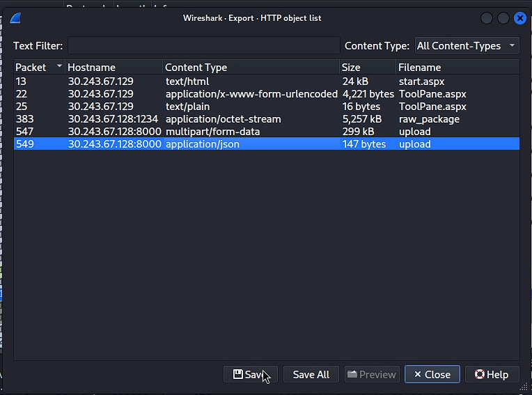Click the Close button
The image size is (532, 395).
click(x=432, y=374)
